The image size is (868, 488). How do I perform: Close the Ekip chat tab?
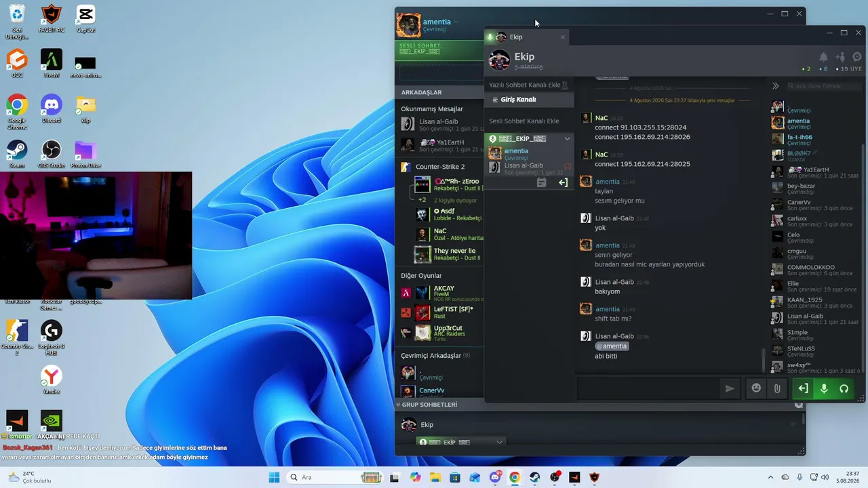(x=562, y=37)
